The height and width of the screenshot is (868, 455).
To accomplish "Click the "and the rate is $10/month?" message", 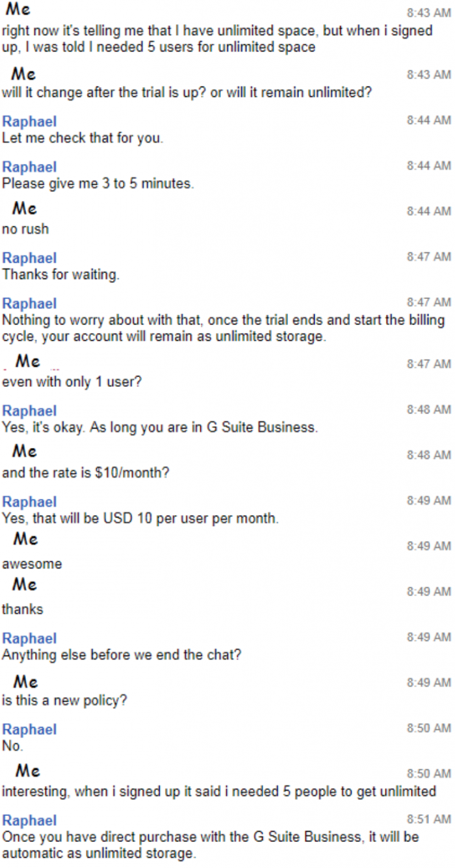I will click(x=86, y=473).
